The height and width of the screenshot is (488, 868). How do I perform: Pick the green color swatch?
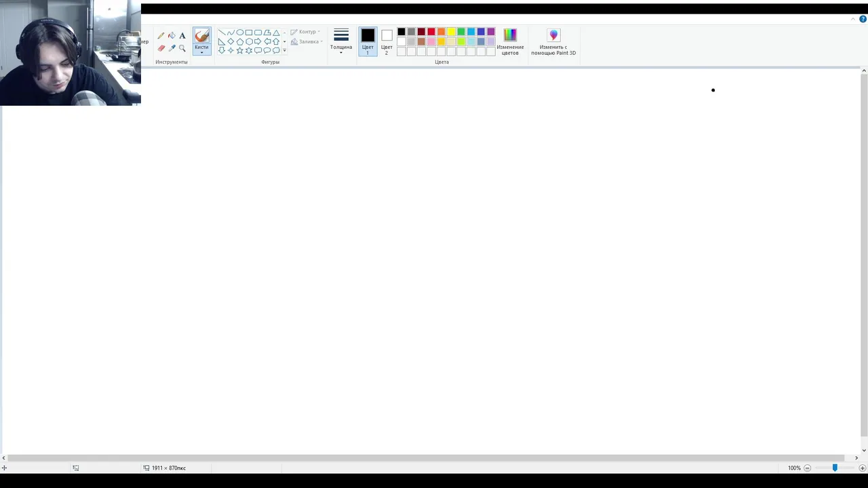click(461, 32)
